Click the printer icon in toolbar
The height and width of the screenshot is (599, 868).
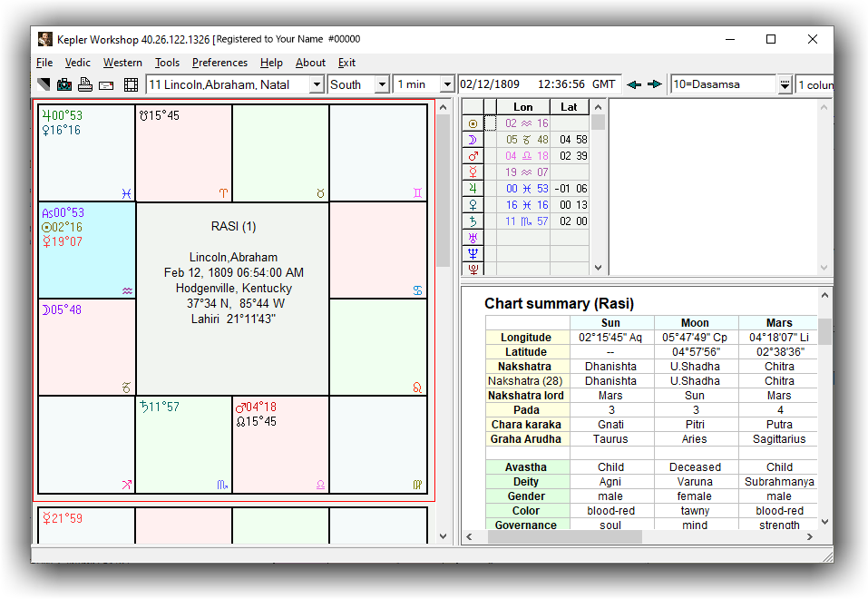[85, 84]
